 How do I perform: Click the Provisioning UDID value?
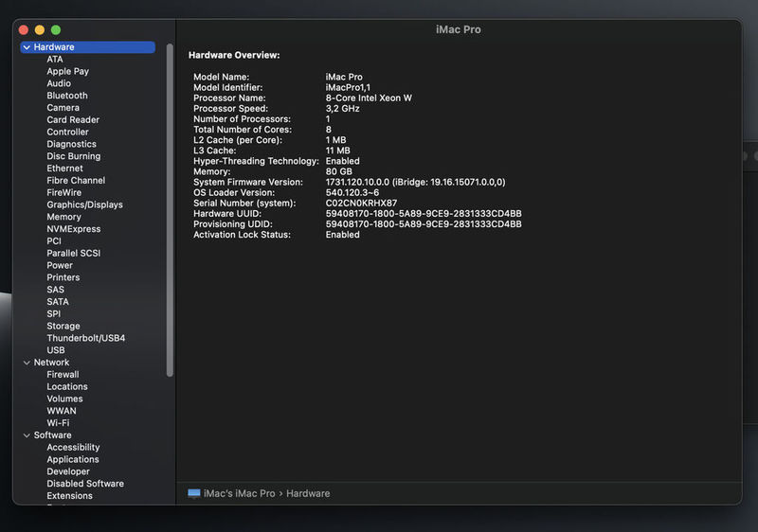(424, 224)
